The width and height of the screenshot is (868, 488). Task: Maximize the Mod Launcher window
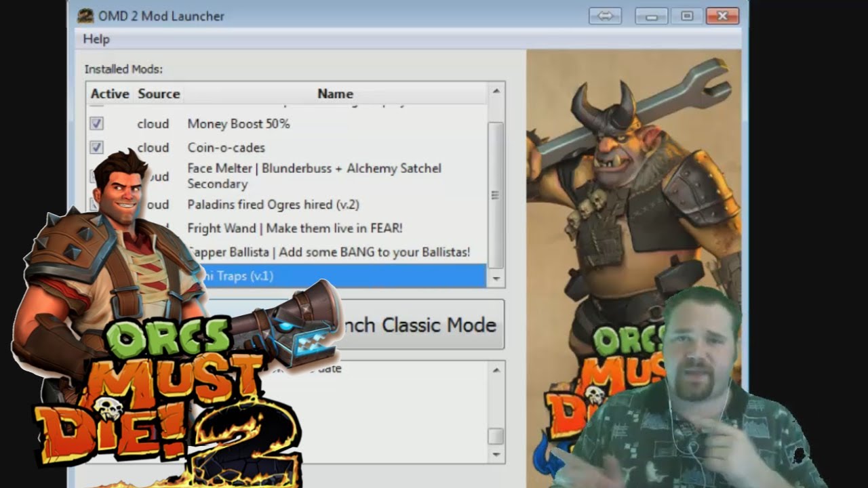pos(687,16)
